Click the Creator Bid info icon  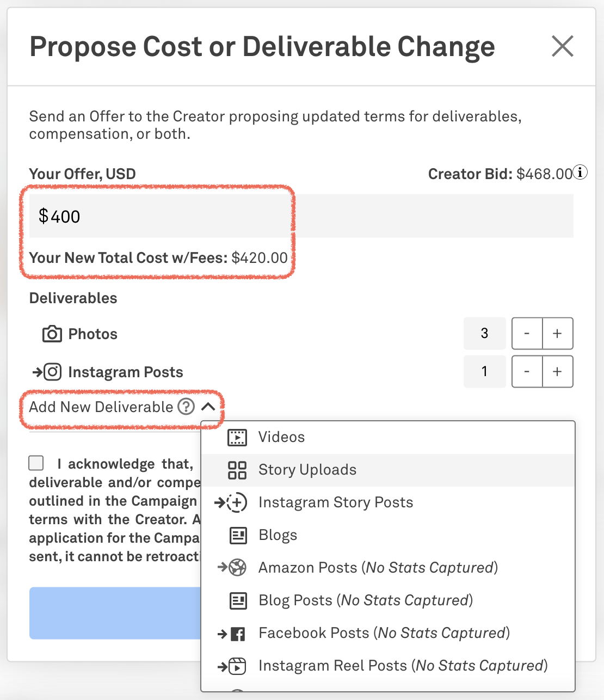pyautogui.click(x=581, y=173)
